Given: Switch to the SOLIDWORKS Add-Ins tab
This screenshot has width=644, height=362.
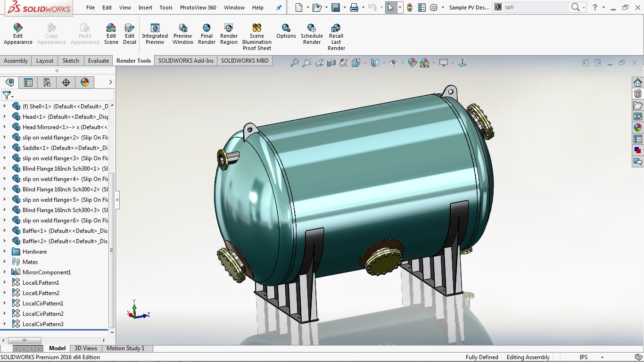Looking at the screenshot, I should [186, 61].
